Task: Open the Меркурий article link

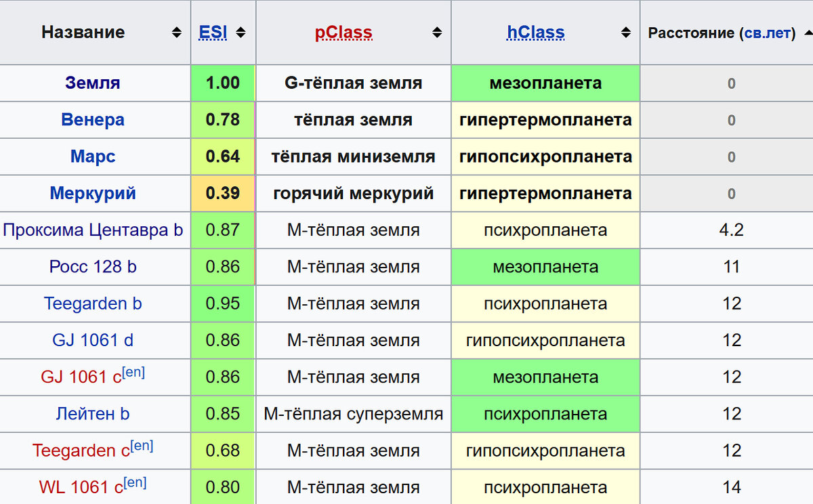Action: (x=93, y=193)
